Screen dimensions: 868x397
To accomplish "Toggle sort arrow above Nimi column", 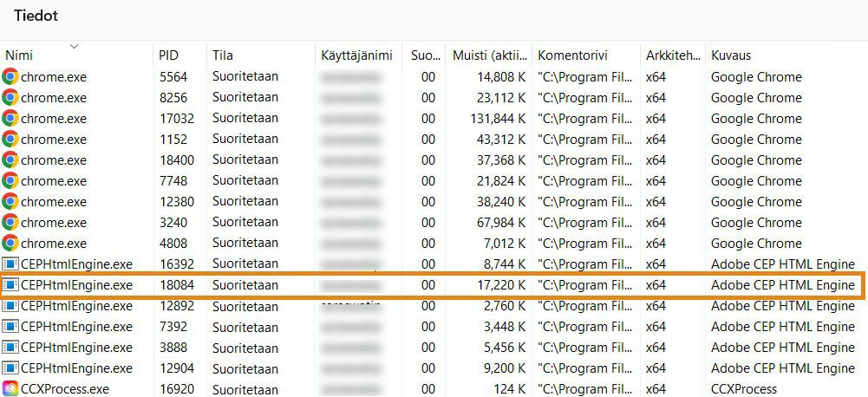I will pos(75,46).
